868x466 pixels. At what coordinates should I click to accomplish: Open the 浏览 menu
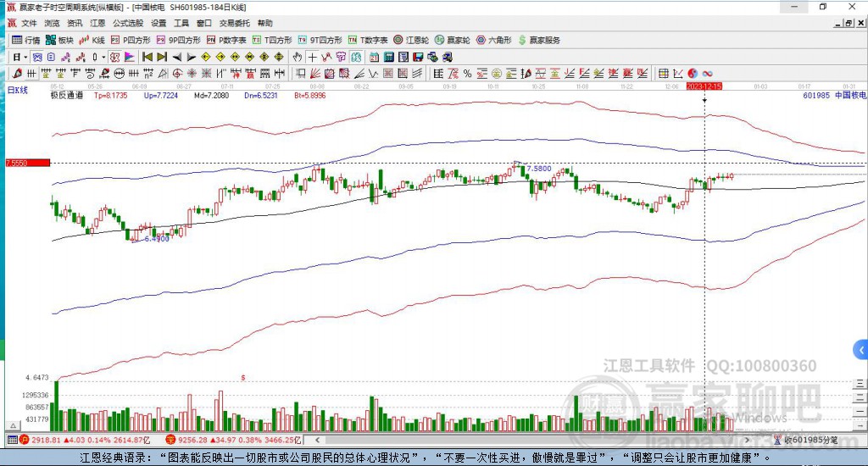pyautogui.click(x=52, y=23)
